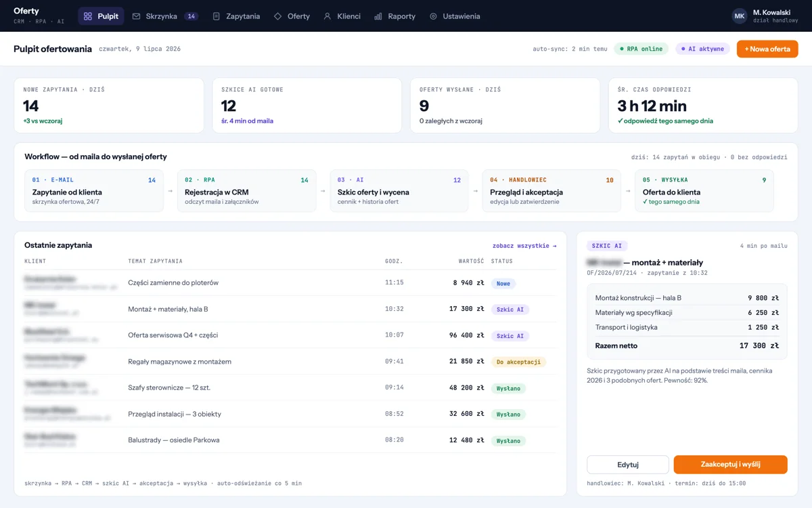Click 'Szafy sterownicze — 12 szt.' row

click(x=290, y=387)
